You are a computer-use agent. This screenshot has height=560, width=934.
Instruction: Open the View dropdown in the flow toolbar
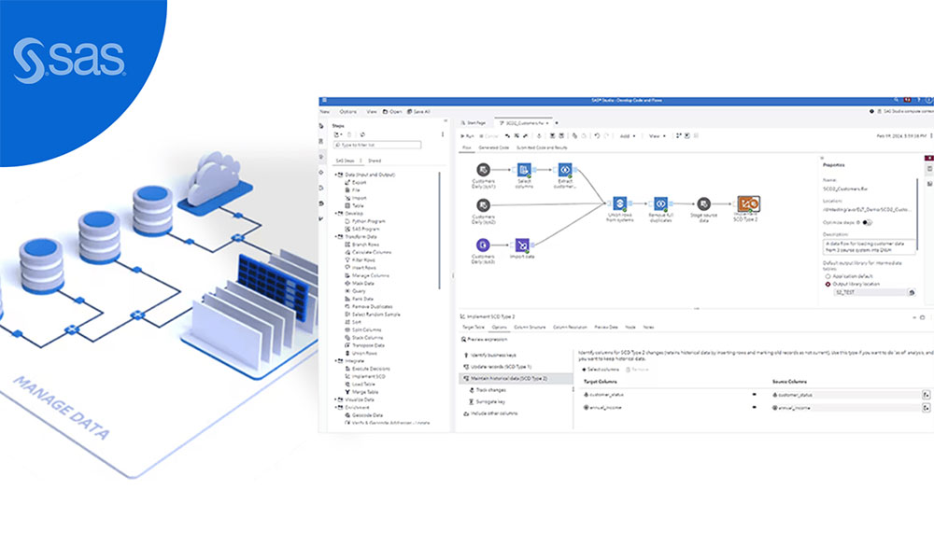(657, 136)
